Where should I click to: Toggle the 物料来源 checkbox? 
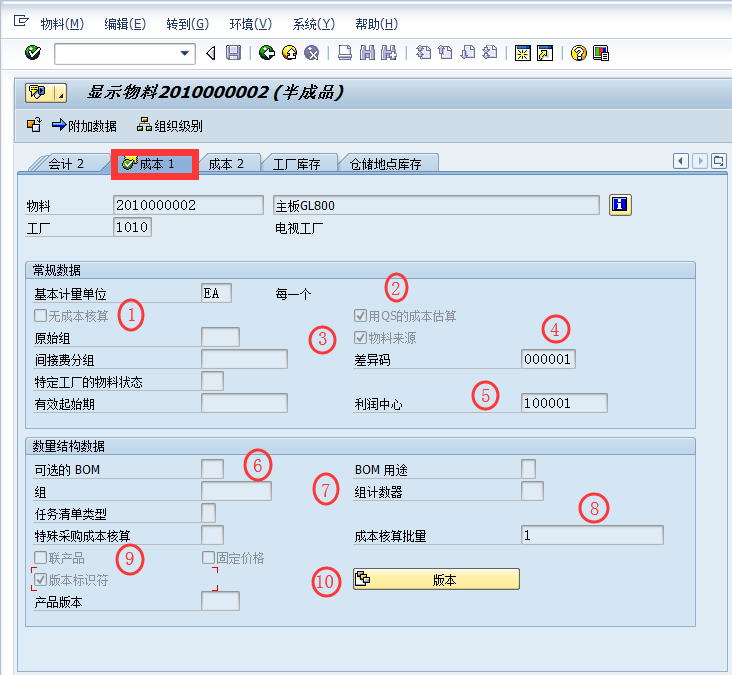[360, 338]
